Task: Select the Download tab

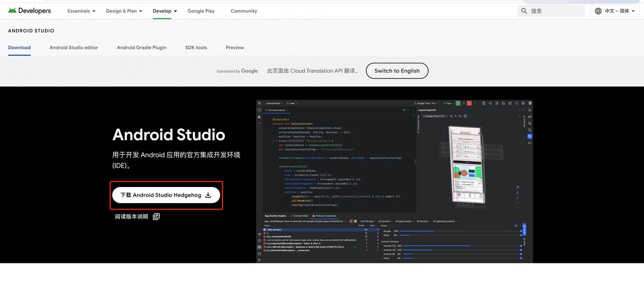Action: [19, 48]
